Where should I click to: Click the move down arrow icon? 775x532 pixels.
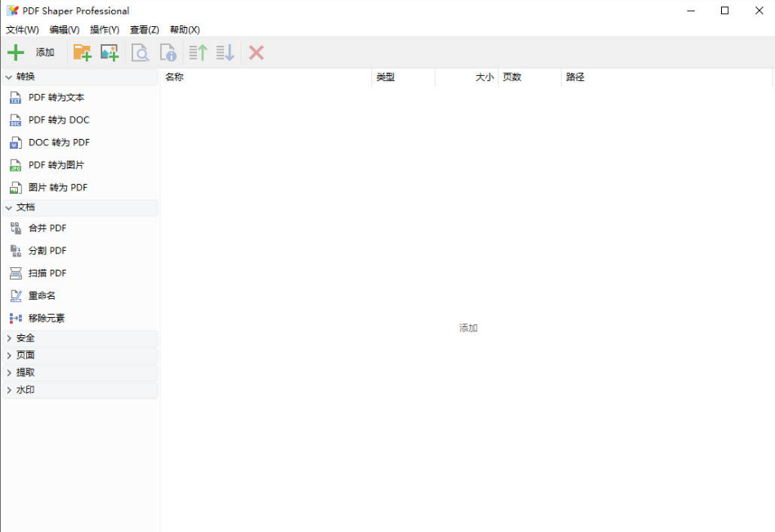[226, 52]
